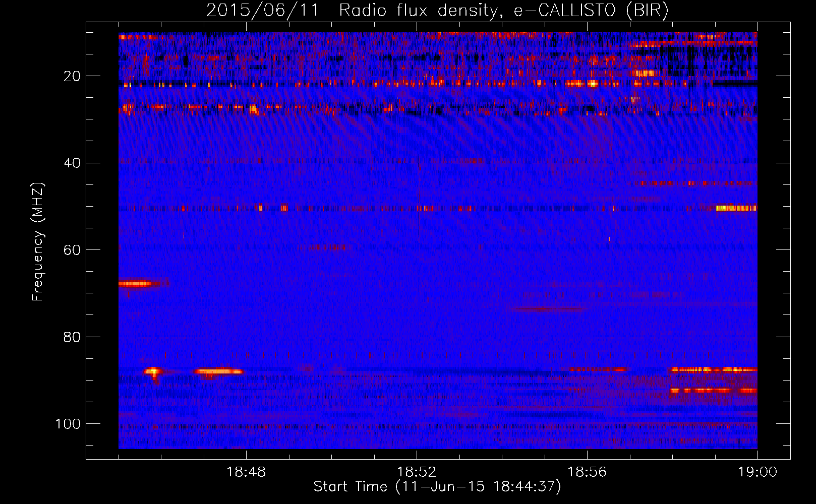This screenshot has height=504, width=816.
Task: Click the 60 frequency tick label
Action: [72, 250]
